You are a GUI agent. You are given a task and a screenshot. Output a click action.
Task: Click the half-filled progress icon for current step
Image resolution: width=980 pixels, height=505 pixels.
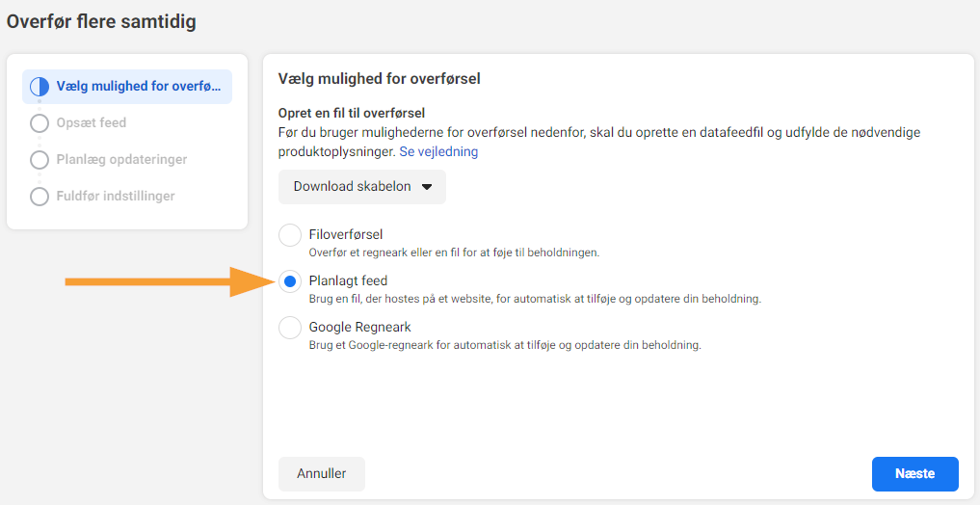pyautogui.click(x=40, y=87)
